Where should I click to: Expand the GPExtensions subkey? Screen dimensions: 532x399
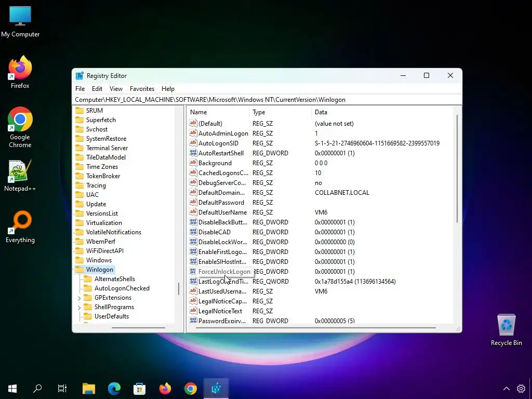click(x=79, y=298)
